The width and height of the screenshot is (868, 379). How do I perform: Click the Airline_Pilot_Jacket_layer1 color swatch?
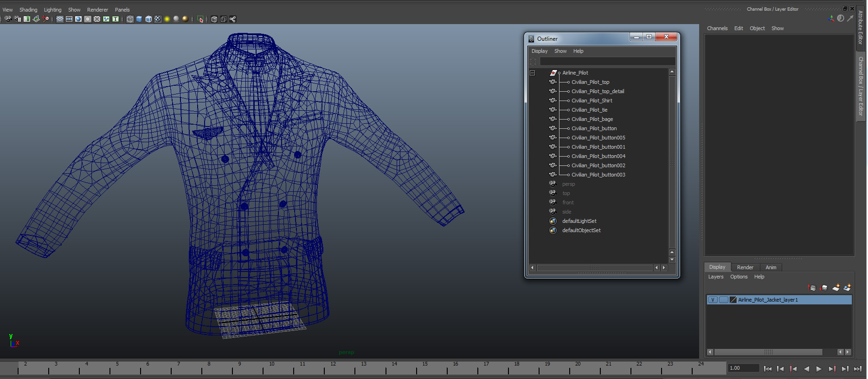click(733, 300)
